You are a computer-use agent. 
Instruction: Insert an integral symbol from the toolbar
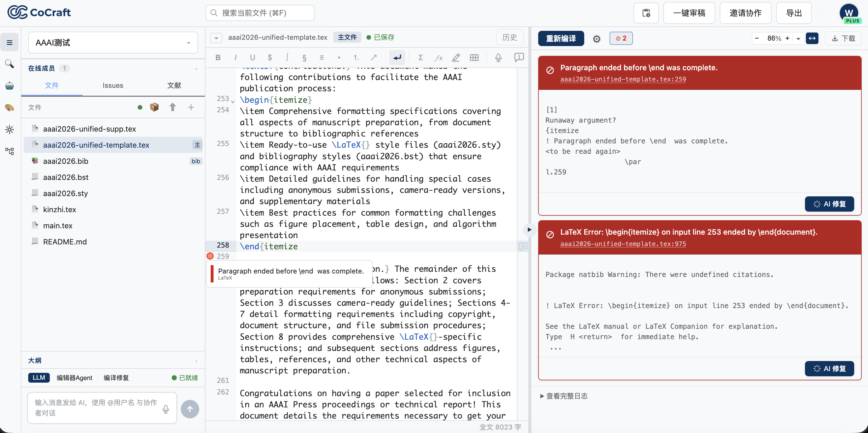click(287, 58)
